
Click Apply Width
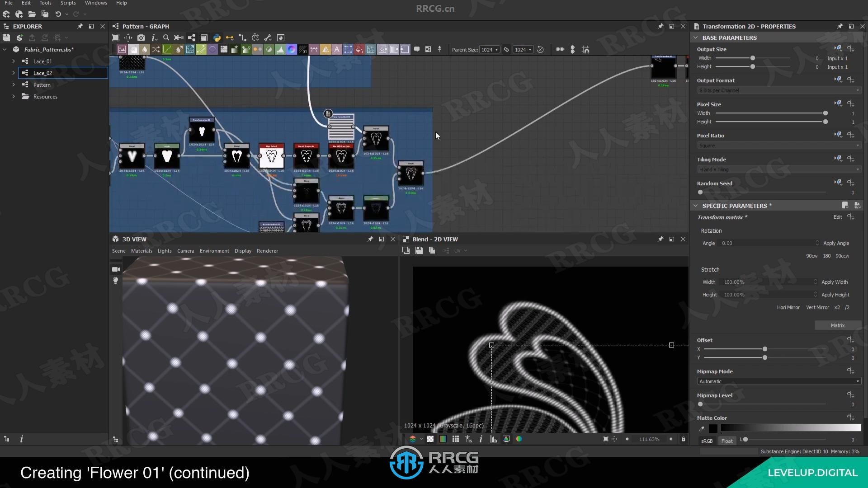835,282
